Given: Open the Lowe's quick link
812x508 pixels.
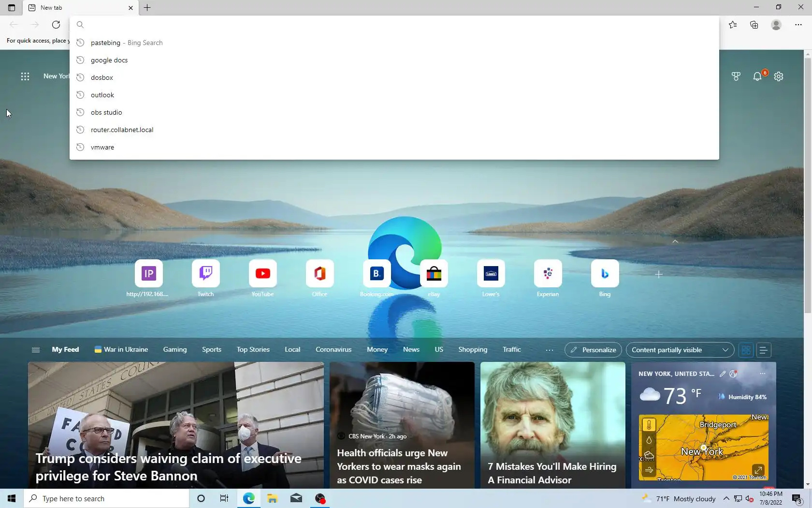Looking at the screenshot, I should [491, 273].
